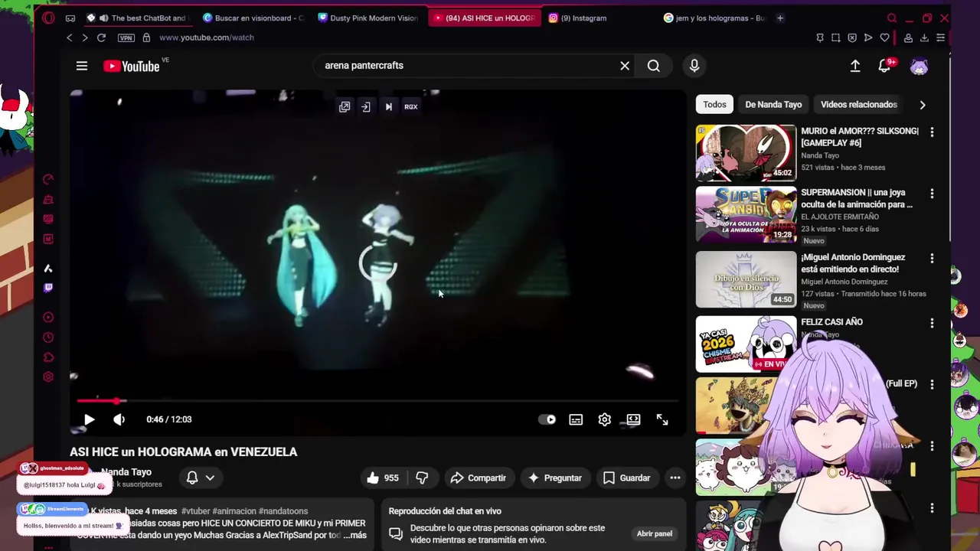980x551 pixels.
Task: Open the SUPERMANSION video thumbnail
Action: click(746, 215)
